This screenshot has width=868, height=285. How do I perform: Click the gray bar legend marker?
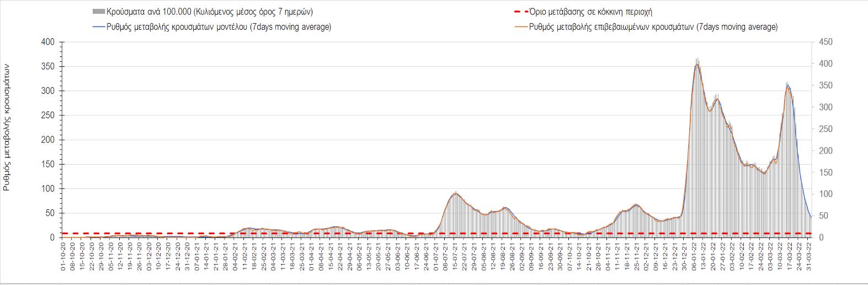click(99, 12)
